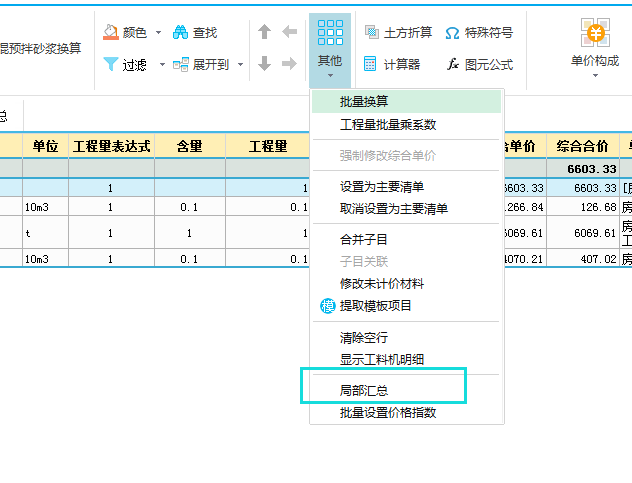Choose 显示工料机明细 menu entry
The height and width of the screenshot is (483, 632).
(x=406, y=359)
